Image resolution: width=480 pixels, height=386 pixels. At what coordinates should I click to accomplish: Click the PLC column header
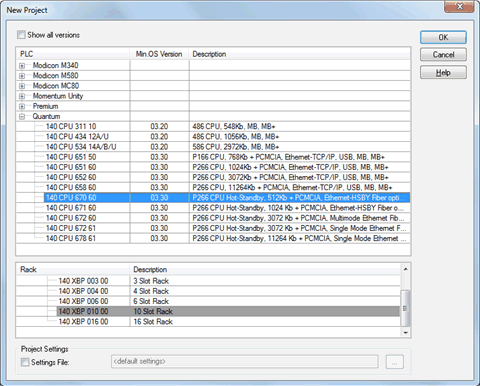pyautogui.click(x=73, y=54)
